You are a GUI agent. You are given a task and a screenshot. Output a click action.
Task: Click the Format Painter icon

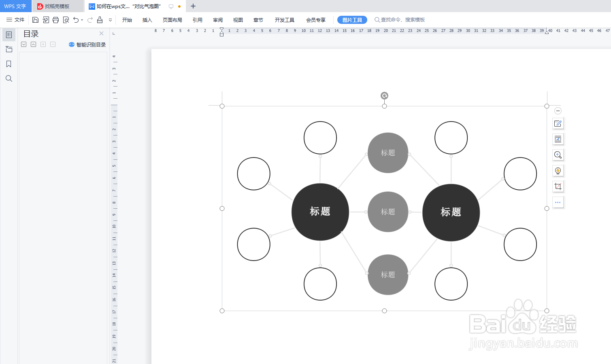click(x=100, y=20)
